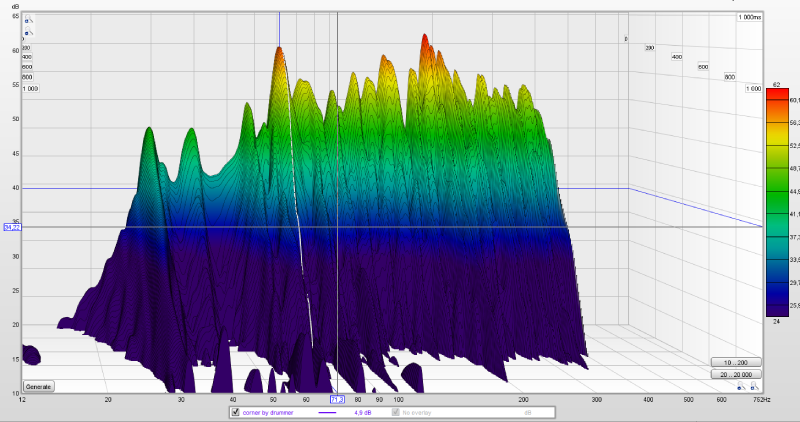
Task: Click the 4.9 dB trace value
Action: tap(363, 412)
